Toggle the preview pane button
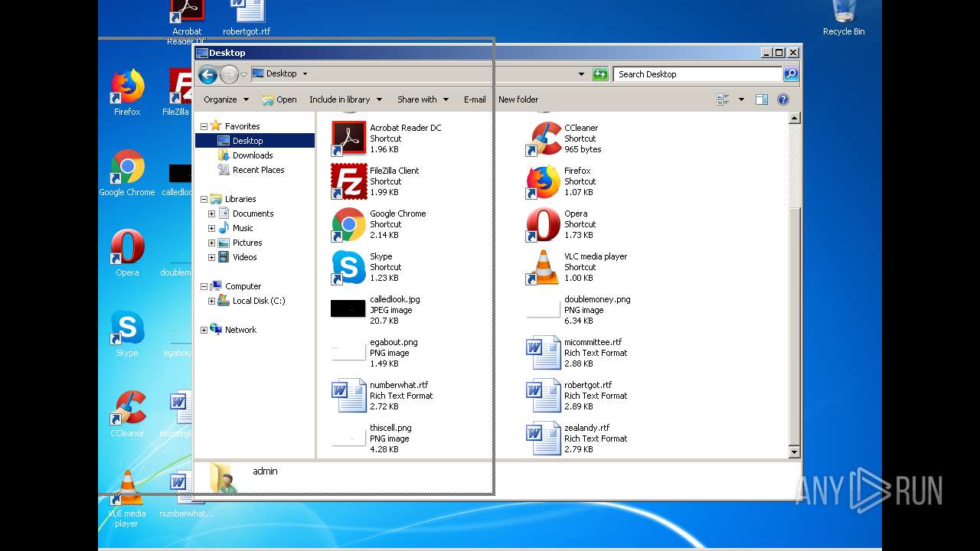Screen dimensions: 980x551 pos(761,99)
